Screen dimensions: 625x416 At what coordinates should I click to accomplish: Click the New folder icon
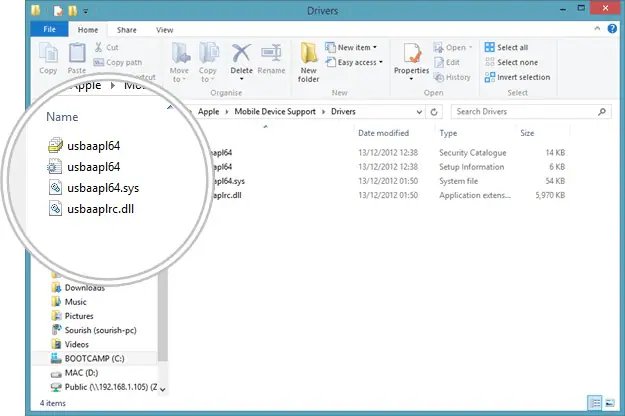tap(309, 53)
